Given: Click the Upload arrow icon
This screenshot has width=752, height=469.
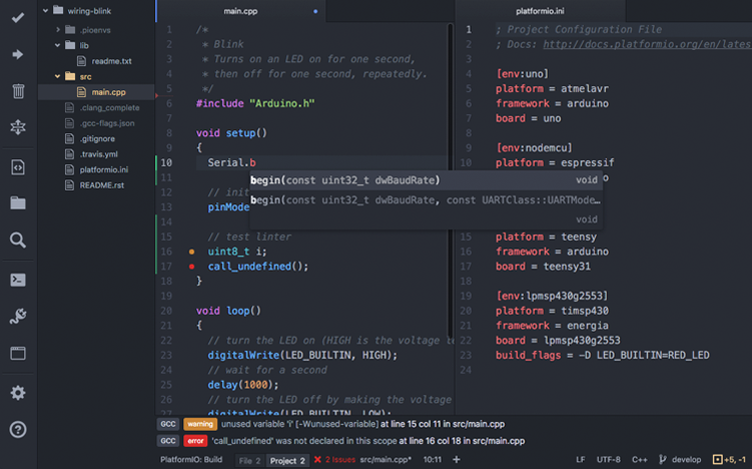Looking at the screenshot, I should [x=17, y=54].
